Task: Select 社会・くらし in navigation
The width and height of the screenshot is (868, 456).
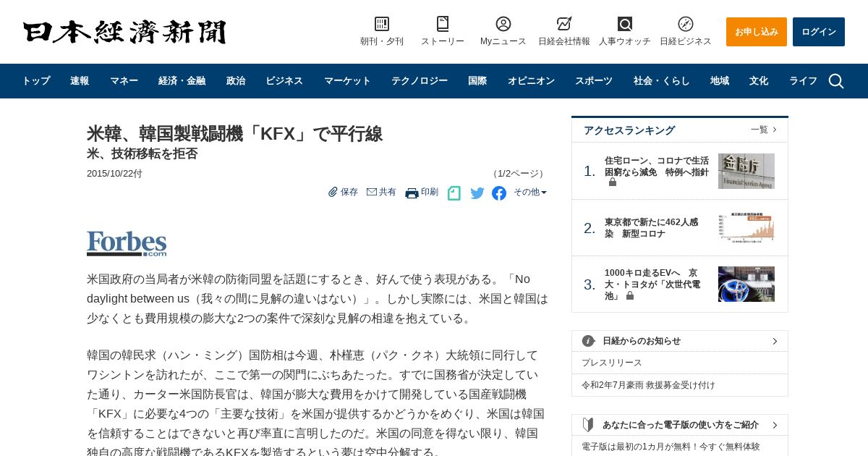Action: click(662, 81)
